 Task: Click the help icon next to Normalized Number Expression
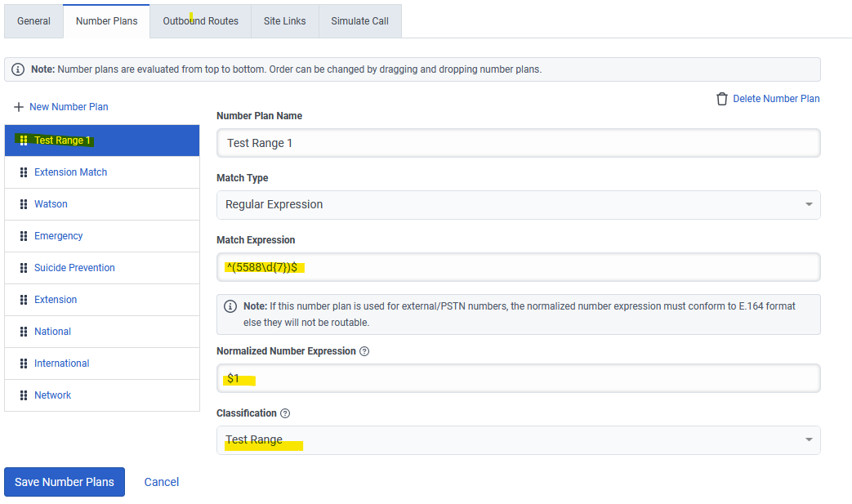coord(364,350)
